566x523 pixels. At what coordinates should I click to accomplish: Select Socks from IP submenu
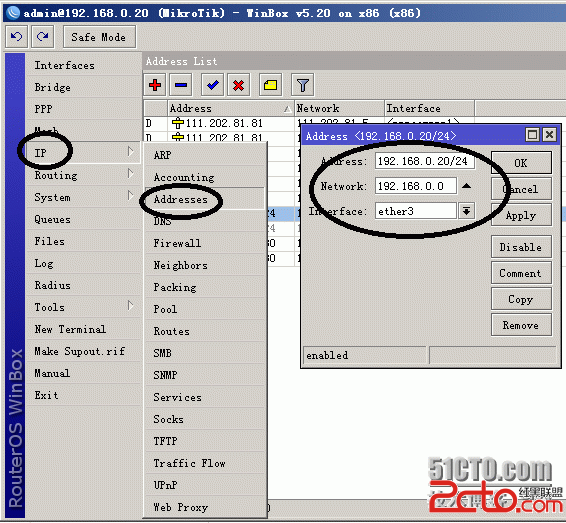click(205, 419)
